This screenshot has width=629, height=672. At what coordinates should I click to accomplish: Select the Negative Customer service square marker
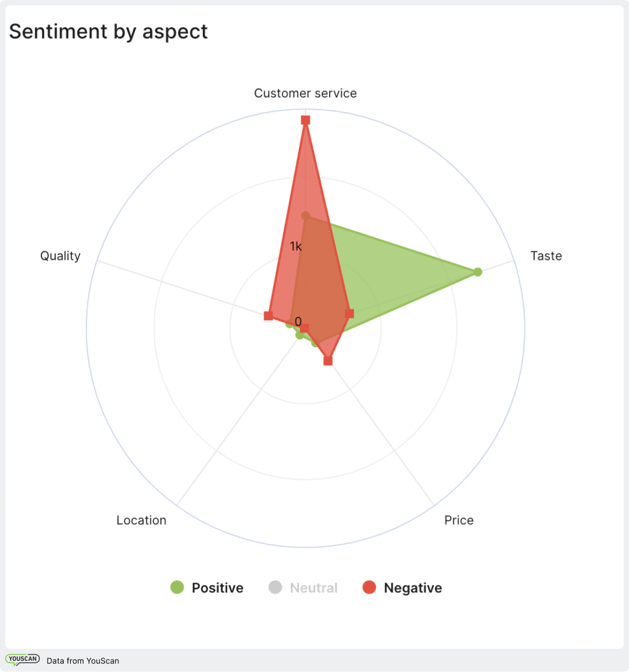(306, 120)
